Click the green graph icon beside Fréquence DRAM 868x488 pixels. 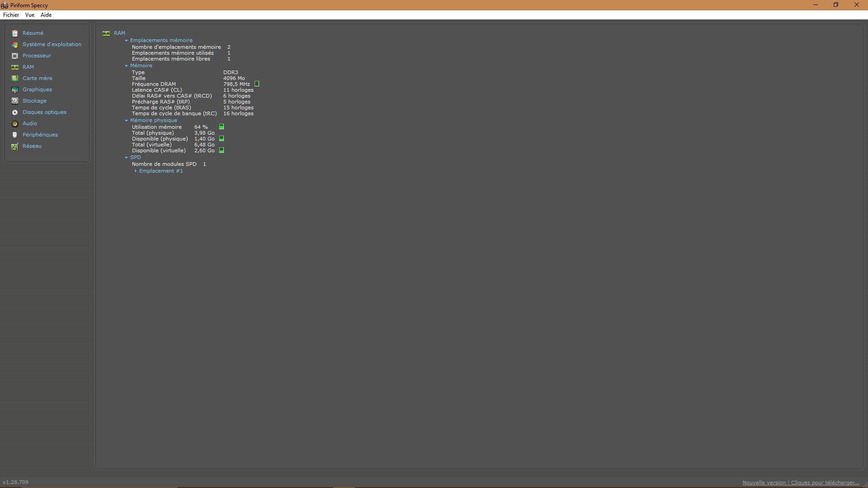[x=257, y=84]
